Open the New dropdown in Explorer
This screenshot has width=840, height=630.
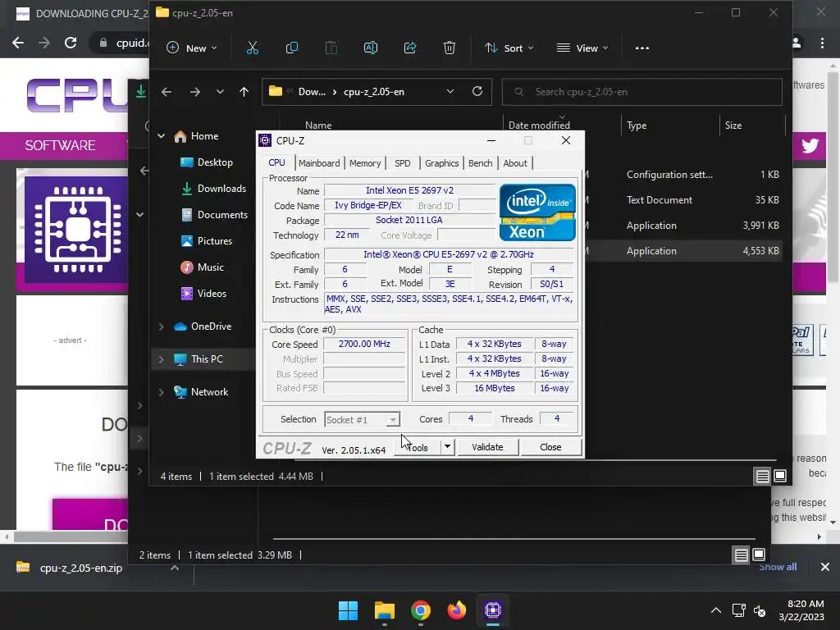(x=192, y=48)
